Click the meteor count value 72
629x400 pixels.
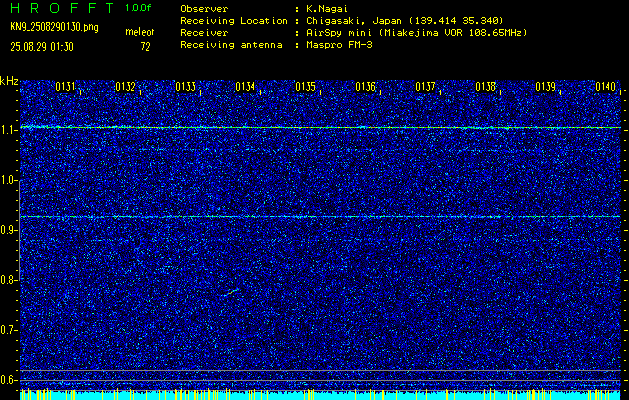click(x=145, y=47)
